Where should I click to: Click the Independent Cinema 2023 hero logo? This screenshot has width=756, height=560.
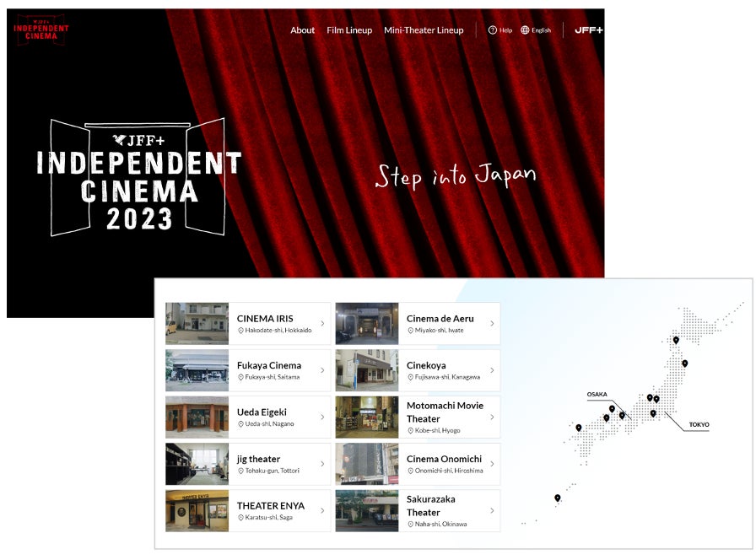click(139, 177)
